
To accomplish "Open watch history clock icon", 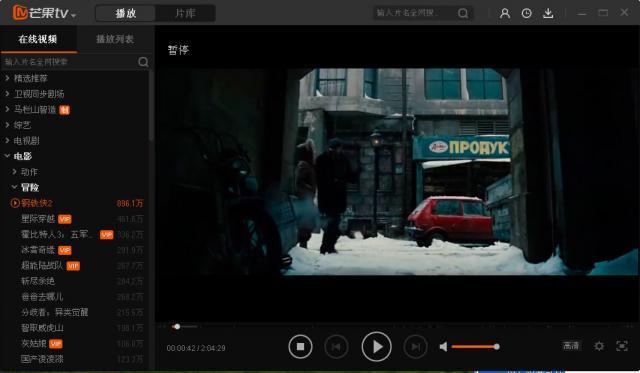I will [x=527, y=13].
